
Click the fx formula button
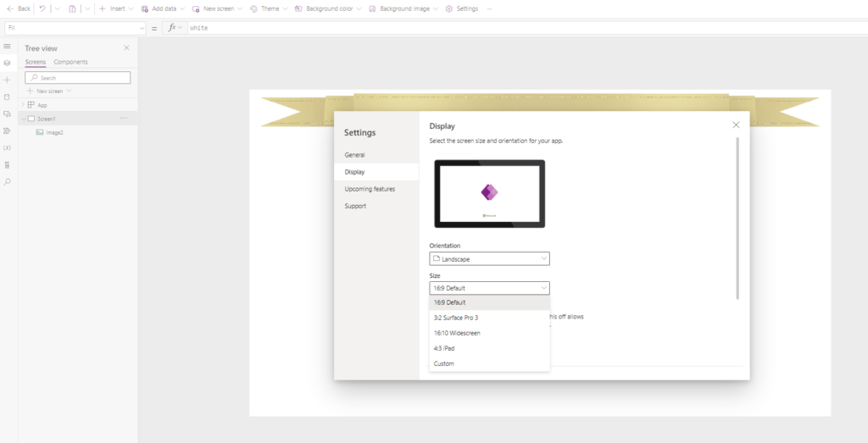point(175,28)
